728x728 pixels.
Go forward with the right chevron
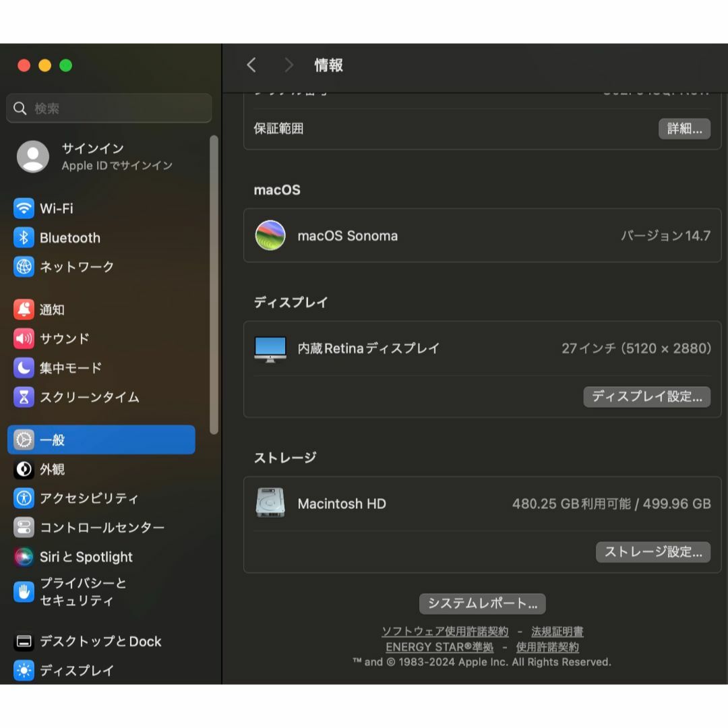[289, 65]
